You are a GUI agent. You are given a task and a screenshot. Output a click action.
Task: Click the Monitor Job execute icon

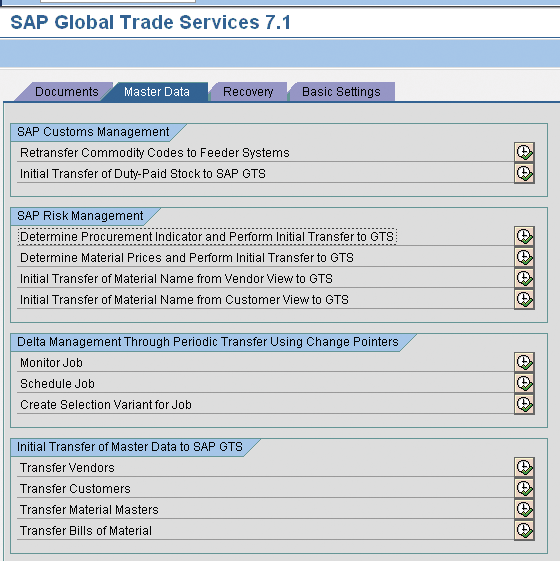coord(524,362)
